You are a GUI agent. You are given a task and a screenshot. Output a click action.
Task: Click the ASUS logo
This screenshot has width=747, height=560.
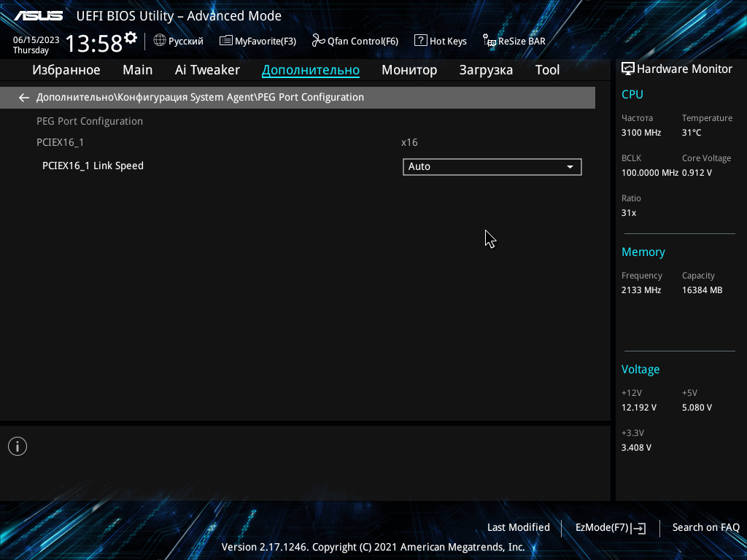tap(38, 16)
